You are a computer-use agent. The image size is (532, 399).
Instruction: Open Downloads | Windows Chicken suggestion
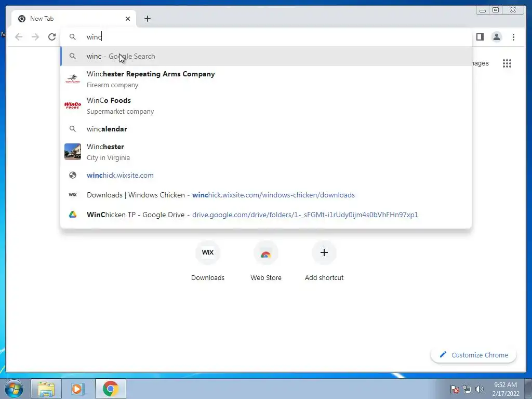tap(266, 195)
